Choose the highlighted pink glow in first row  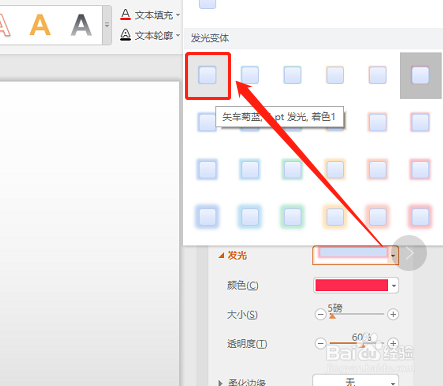(420, 75)
